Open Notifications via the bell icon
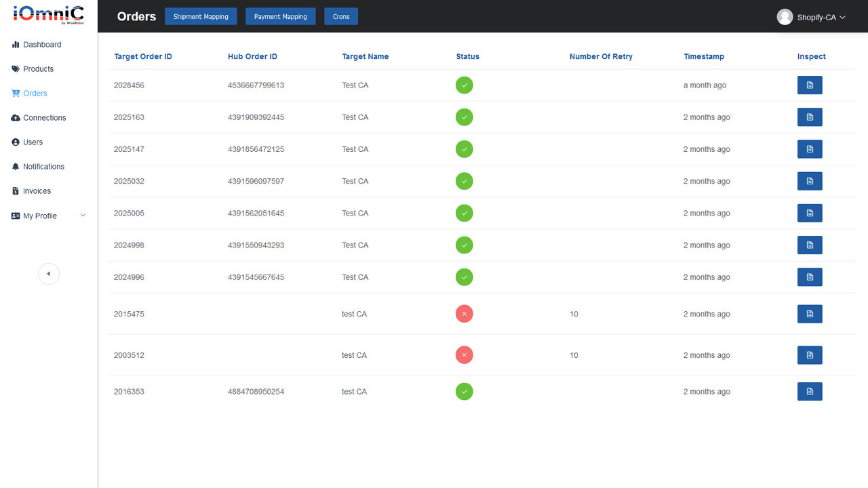This screenshot has height=488, width=868. pyautogui.click(x=43, y=166)
